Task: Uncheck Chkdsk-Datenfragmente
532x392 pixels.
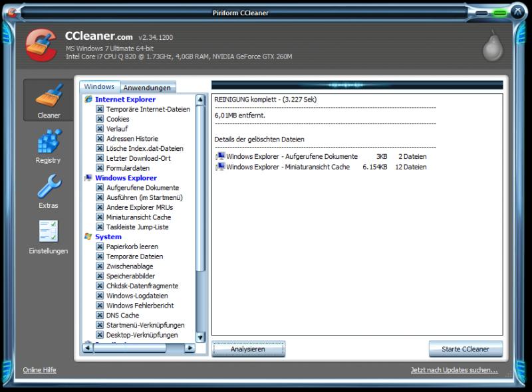Action: click(x=99, y=286)
